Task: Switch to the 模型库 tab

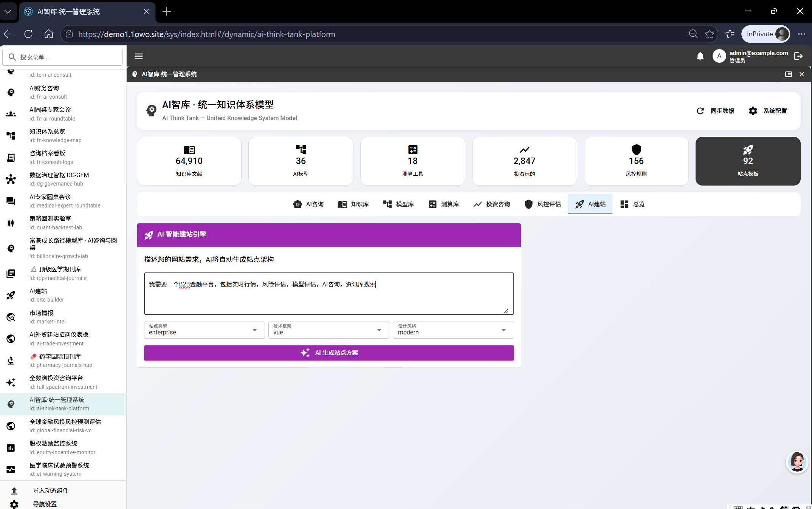Action: pos(398,204)
